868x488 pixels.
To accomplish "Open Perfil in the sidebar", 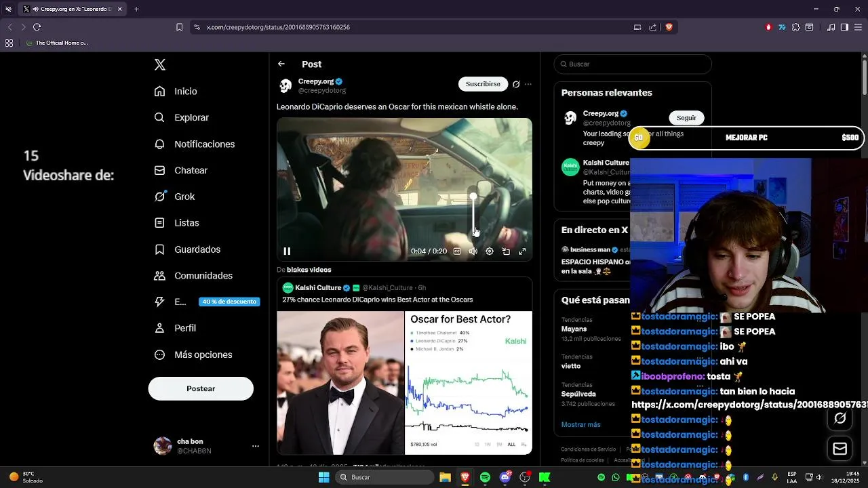I will [x=176, y=328].
